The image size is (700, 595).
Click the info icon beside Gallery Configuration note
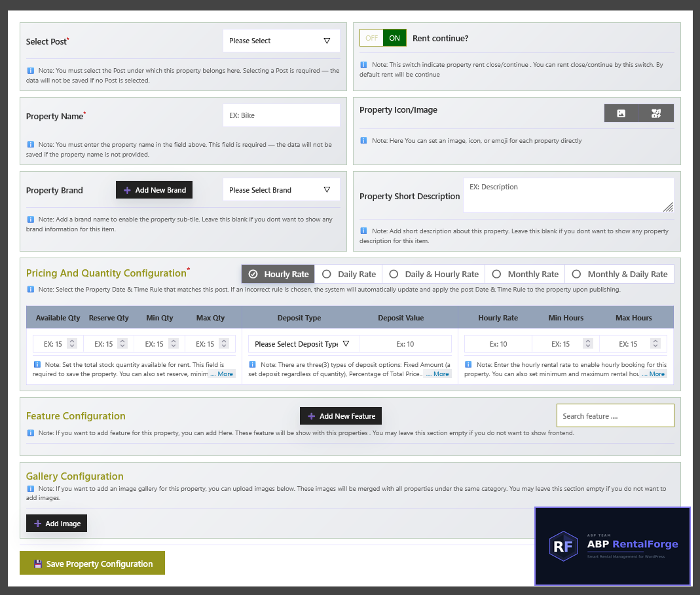coord(30,489)
